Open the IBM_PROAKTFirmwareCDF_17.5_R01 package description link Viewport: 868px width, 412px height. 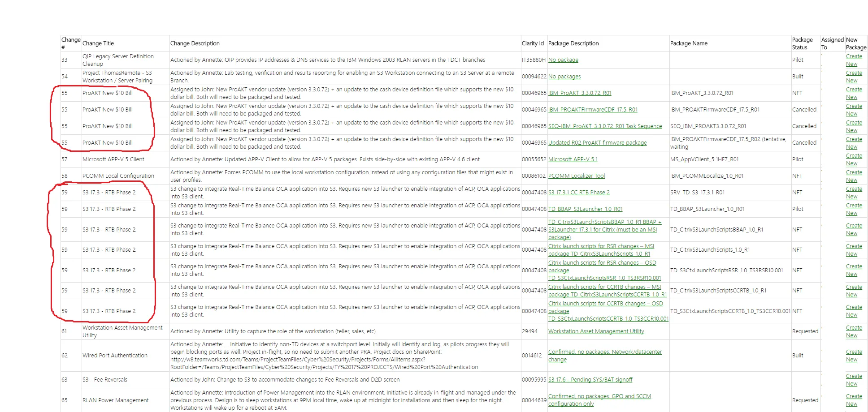coord(593,110)
